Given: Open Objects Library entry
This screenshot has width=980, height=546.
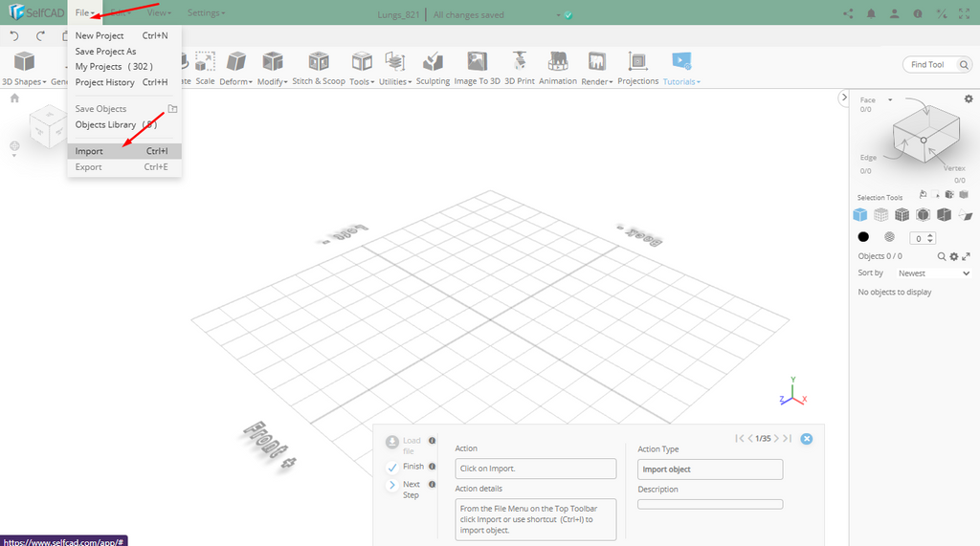Looking at the screenshot, I should 124,125.
